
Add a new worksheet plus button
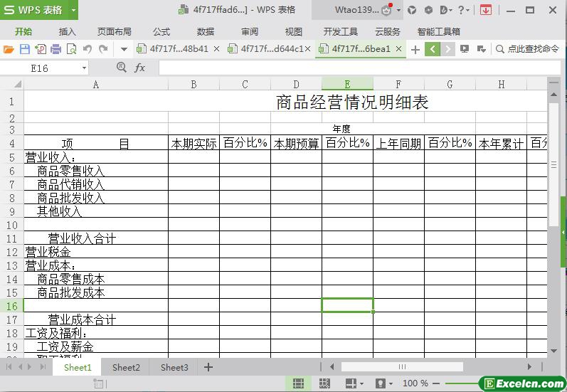coord(208,367)
